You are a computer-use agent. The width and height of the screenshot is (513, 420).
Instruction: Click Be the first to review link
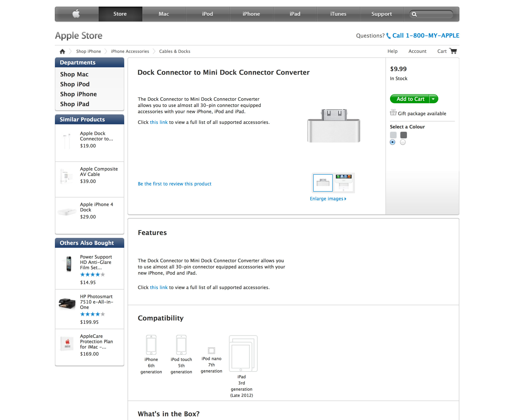pyautogui.click(x=175, y=184)
